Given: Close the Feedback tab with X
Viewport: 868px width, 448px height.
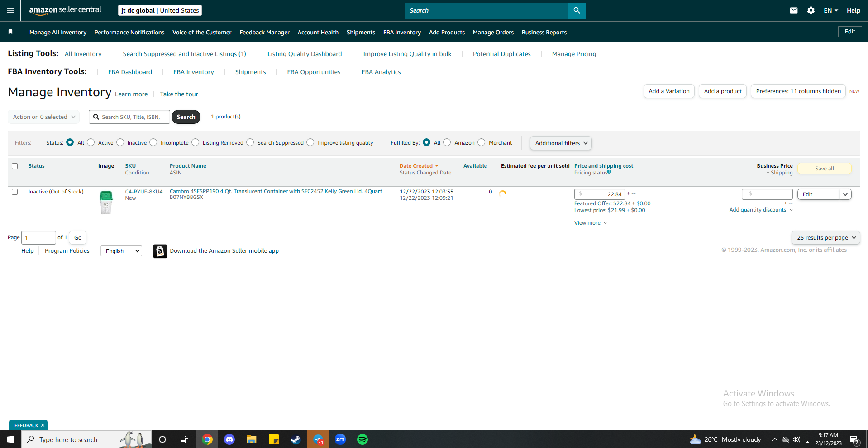Looking at the screenshot, I should click(x=43, y=425).
